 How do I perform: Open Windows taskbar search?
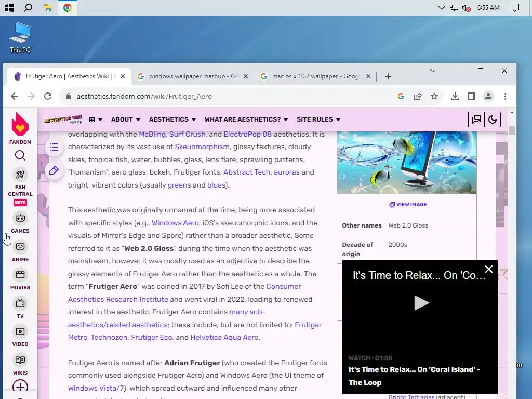[28, 7]
